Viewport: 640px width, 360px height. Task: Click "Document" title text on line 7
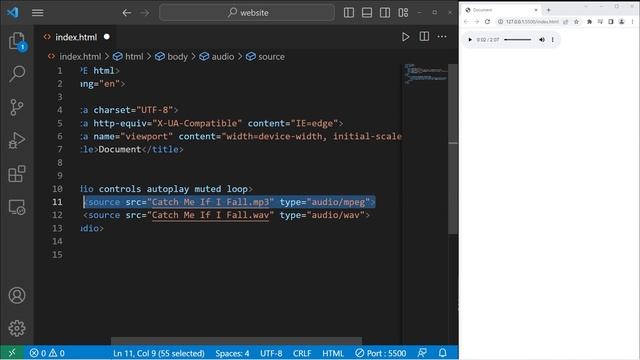(120, 149)
